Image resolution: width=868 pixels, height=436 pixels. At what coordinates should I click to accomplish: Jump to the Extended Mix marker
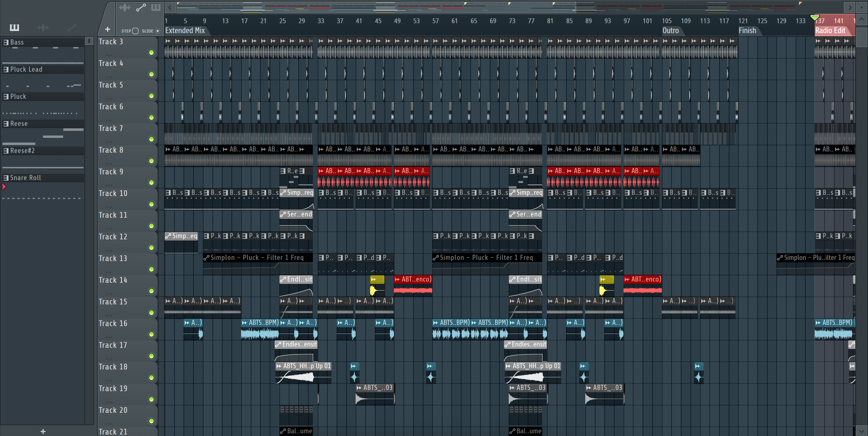click(x=185, y=31)
